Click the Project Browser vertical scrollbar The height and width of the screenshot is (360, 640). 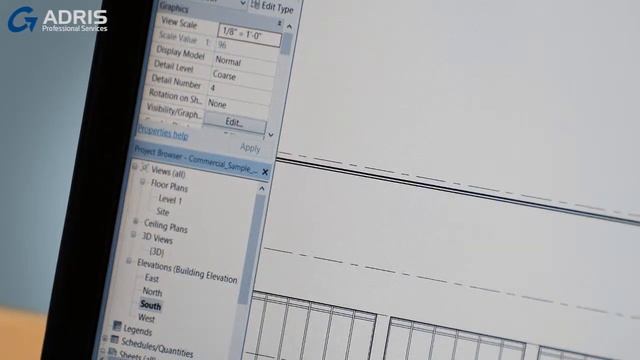point(252,250)
